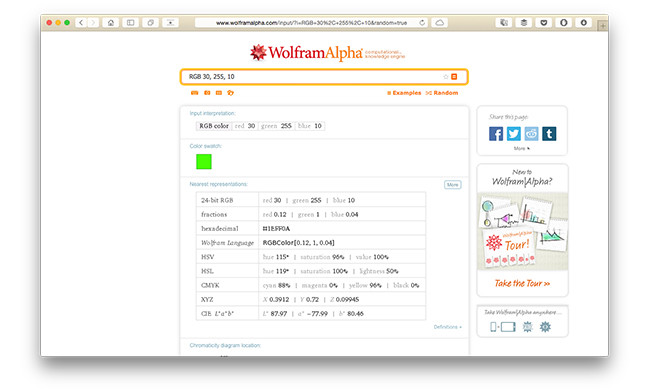Open the downloads arrow button
Screen dimensions: 650x392
point(583,22)
